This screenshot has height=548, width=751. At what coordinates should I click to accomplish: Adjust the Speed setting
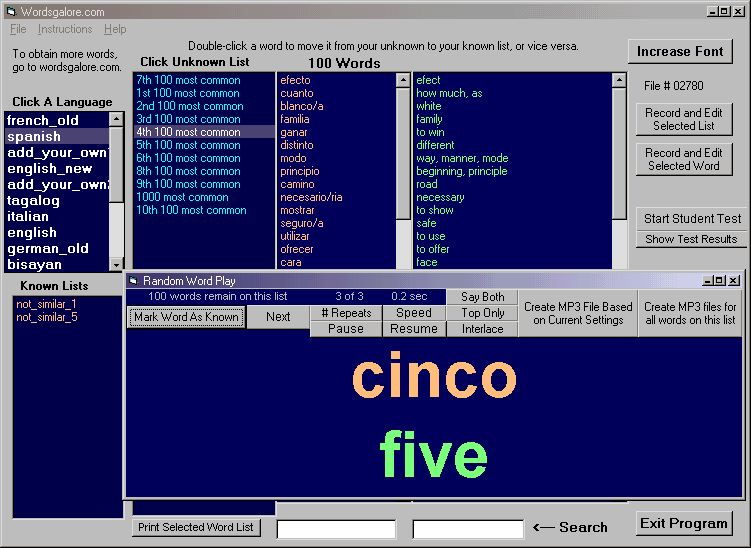[414, 313]
